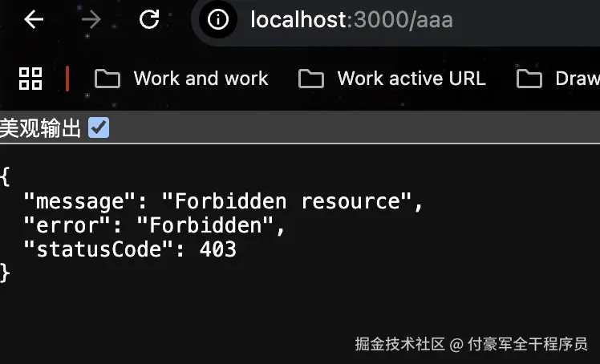Image resolution: width=600 pixels, height=364 pixels.
Task: Click the opening curly brace of JSON
Action: pos(5,176)
